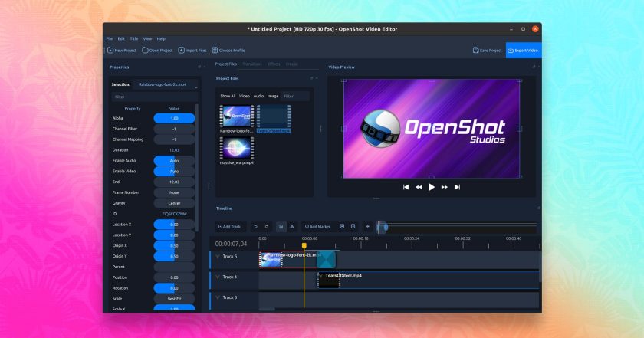Adjust the Alpha value slider

174,118
